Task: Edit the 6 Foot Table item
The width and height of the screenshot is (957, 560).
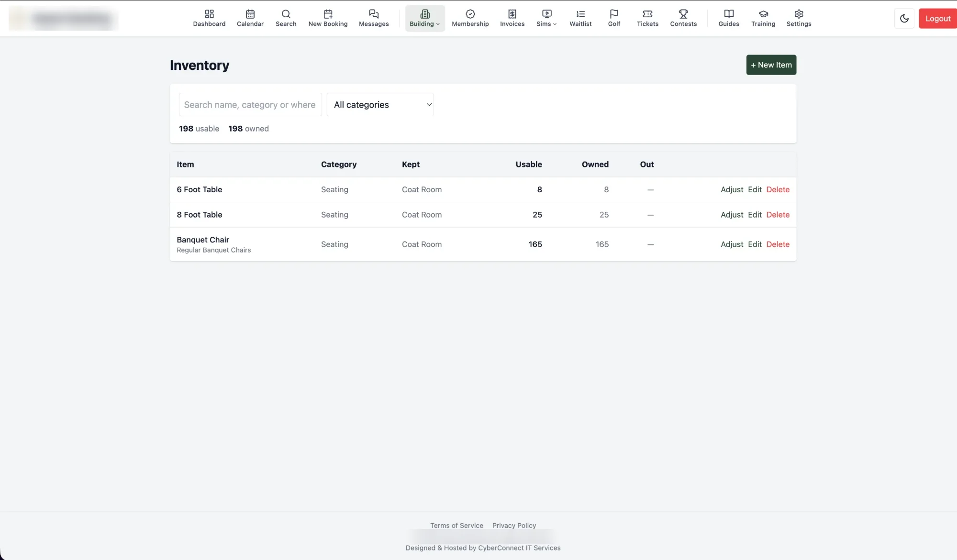Action: [755, 189]
